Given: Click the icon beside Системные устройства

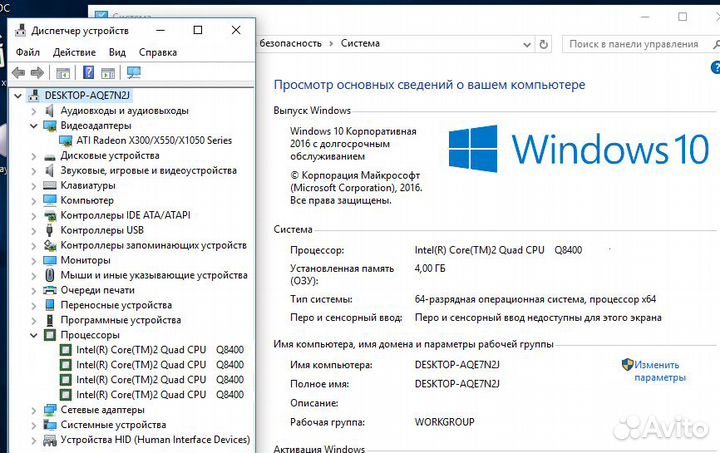Looking at the screenshot, I should [50, 425].
